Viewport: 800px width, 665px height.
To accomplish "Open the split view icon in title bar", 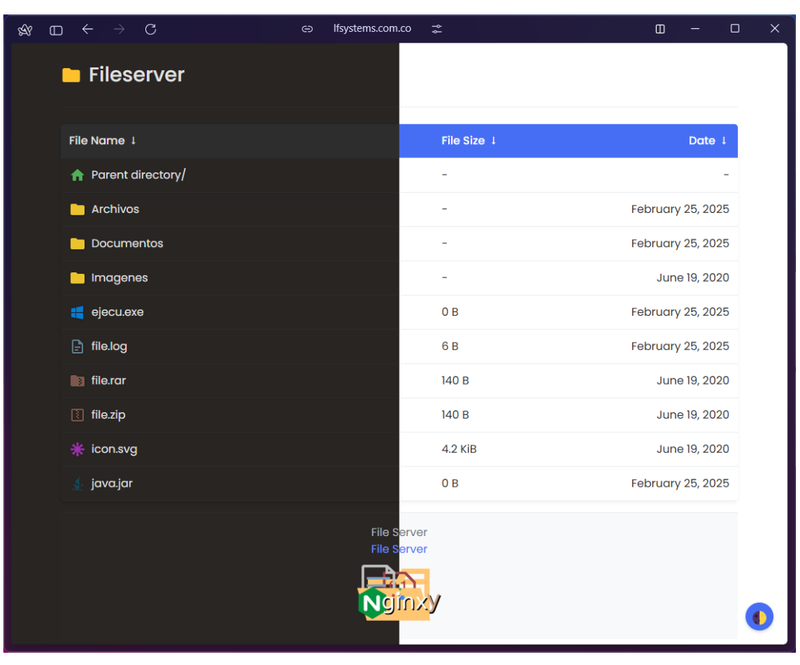I will tap(660, 29).
